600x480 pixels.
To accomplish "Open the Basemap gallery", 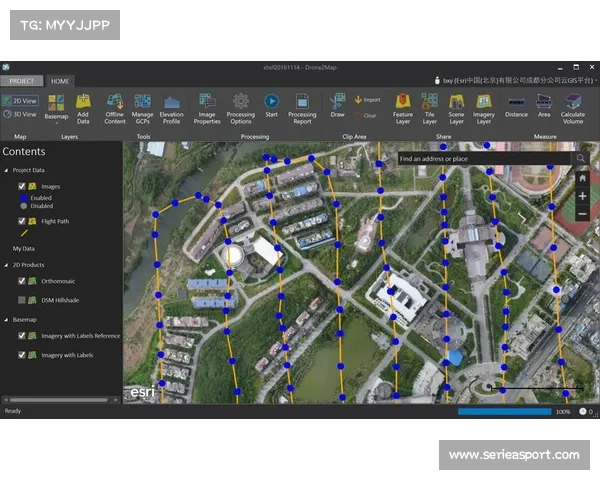I will (56, 109).
